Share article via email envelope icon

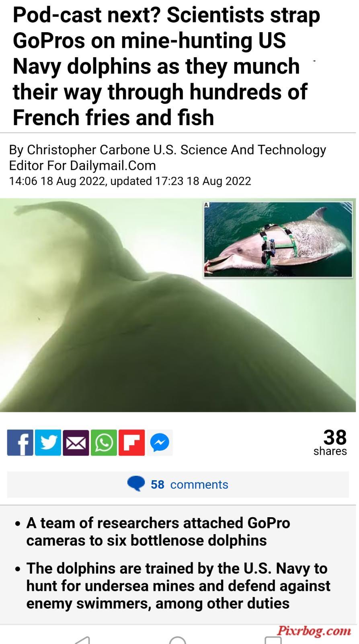(76, 443)
